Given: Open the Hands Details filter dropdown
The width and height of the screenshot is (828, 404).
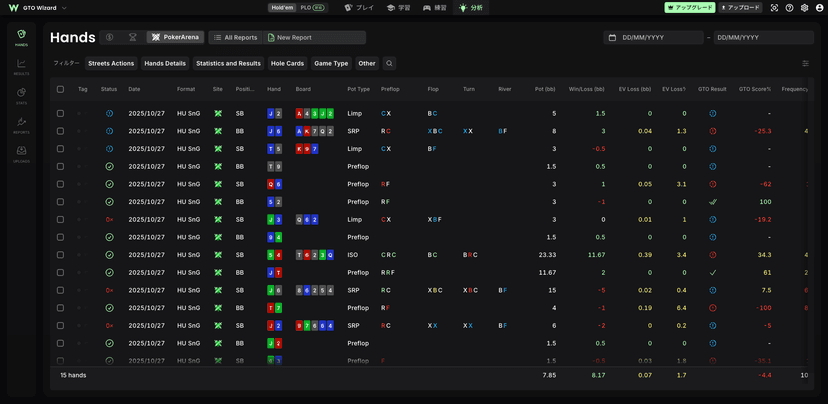Looking at the screenshot, I should pyautogui.click(x=165, y=63).
